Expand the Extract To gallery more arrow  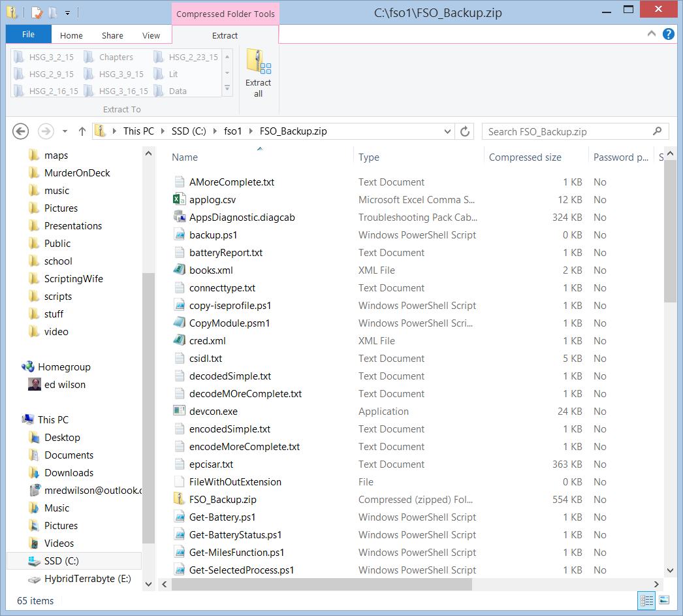click(x=227, y=88)
